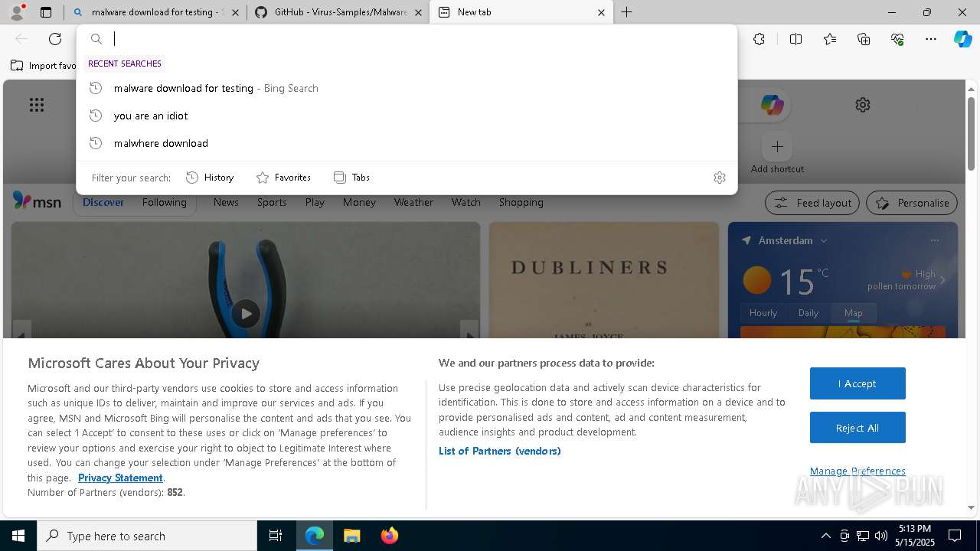Open new tab page settings gear
Image resolution: width=980 pixels, height=551 pixels.
pyautogui.click(x=863, y=105)
